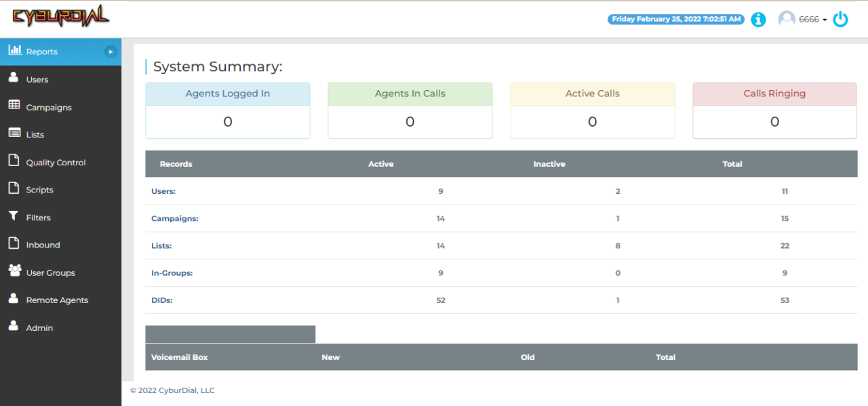Image resolution: width=868 pixels, height=406 pixels.
Task: Click the Scripts sidebar icon
Action: point(14,189)
